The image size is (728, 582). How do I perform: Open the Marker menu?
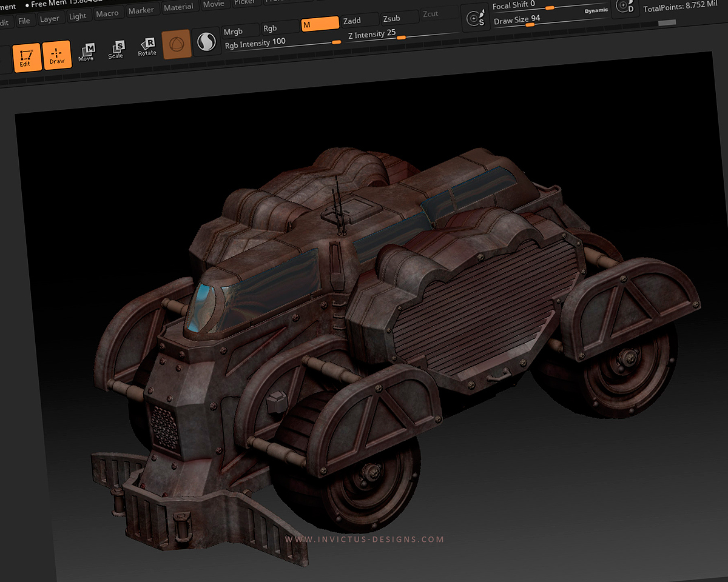(x=141, y=10)
